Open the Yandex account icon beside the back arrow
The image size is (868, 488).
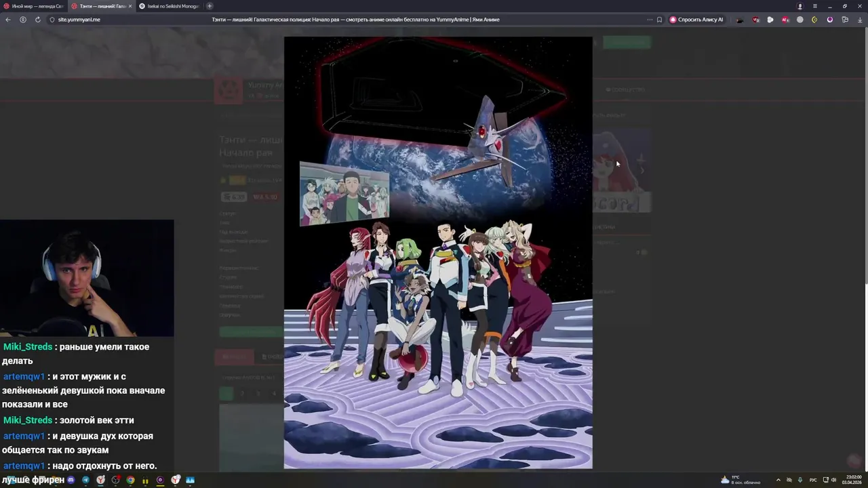(22, 20)
